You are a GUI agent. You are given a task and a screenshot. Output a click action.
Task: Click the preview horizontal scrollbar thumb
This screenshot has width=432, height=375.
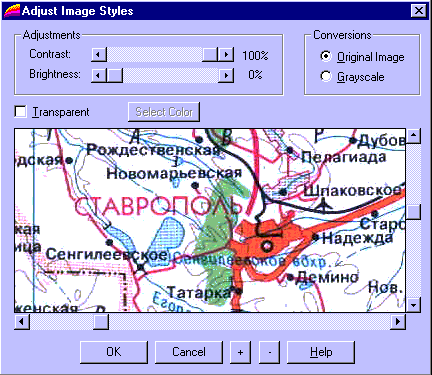click(x=101, y=322)
